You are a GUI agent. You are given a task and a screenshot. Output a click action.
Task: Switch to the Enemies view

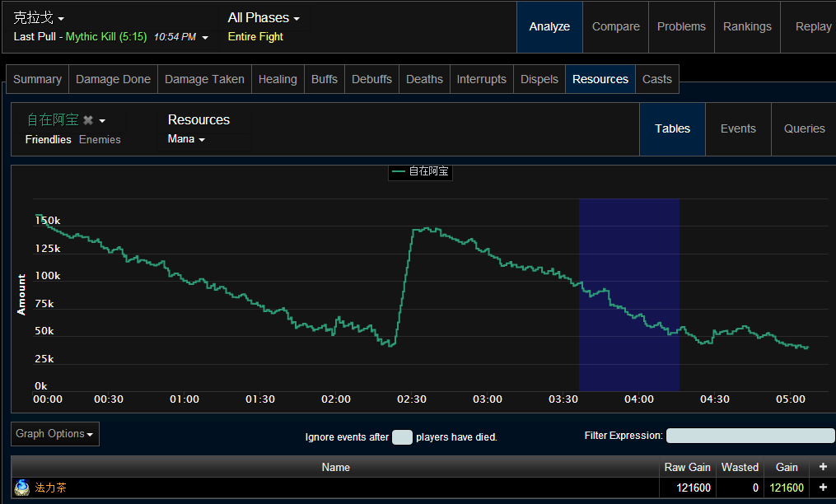click(x=100, y=140)
